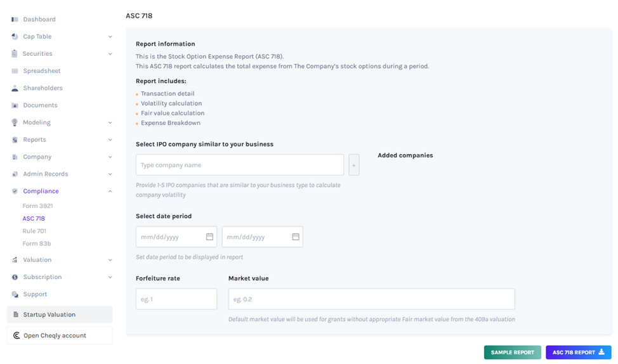Image resolution: width=618 pixels, height=364 pixels.
Task: Expand the Valuation menu chevron
Action: pyautogui.click(x=110, y=260)
